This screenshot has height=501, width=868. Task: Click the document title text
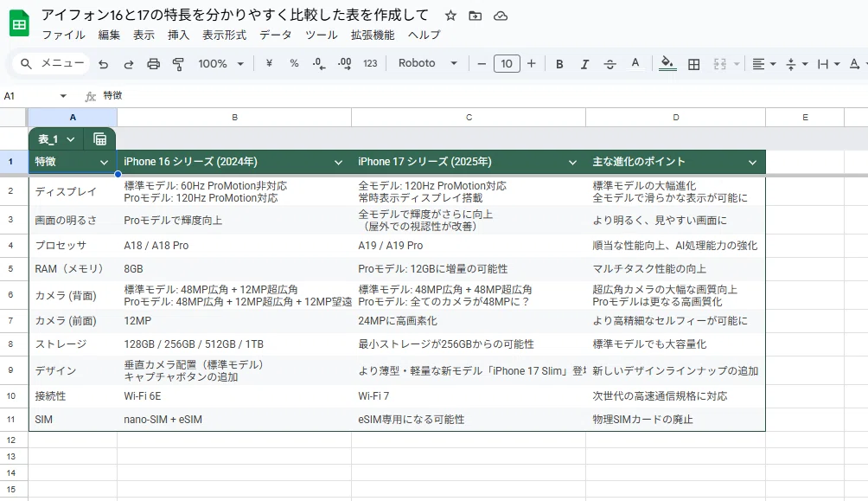click(x=236, y=15)
